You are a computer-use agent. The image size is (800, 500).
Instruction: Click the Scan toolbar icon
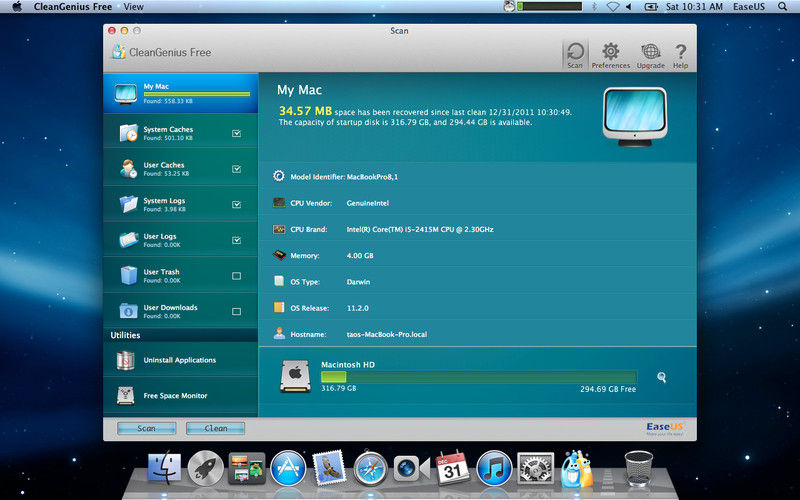[575, 55]
